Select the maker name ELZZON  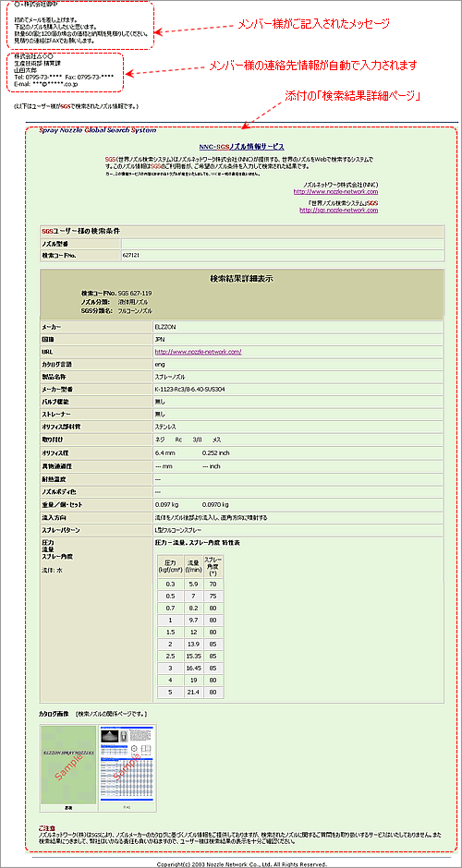pos(165,327)
